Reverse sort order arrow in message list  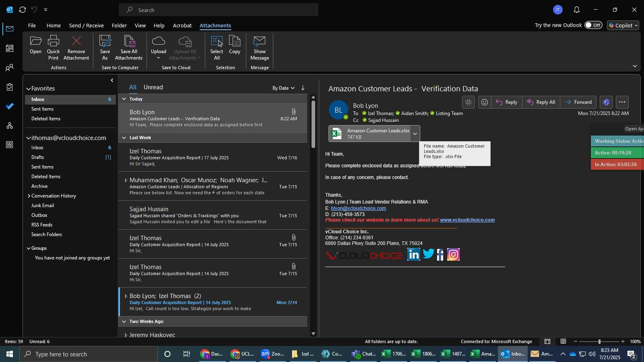tap(303, 88)
